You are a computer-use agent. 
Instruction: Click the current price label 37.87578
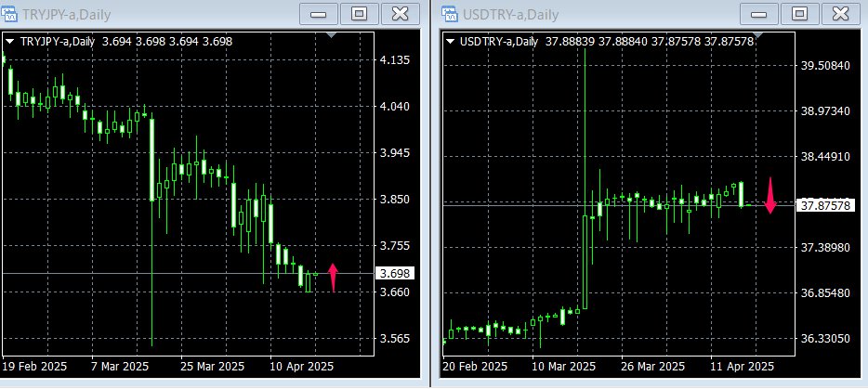(x=825, y=206)
